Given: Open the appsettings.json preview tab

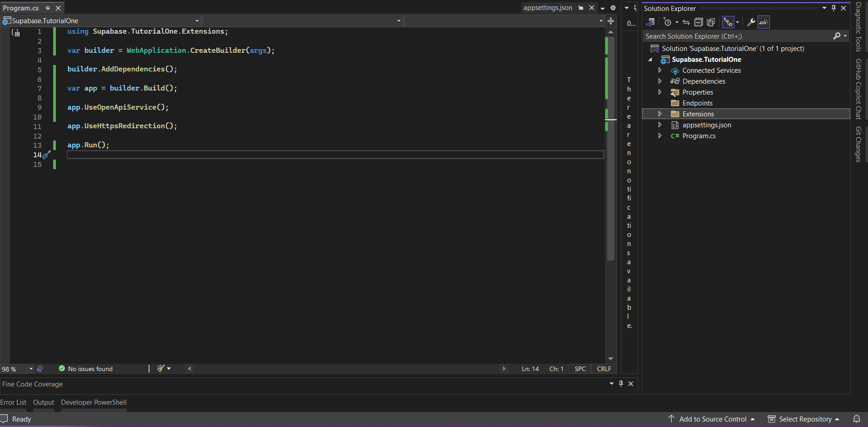Looking at the screenshot, I should point(548,8).
